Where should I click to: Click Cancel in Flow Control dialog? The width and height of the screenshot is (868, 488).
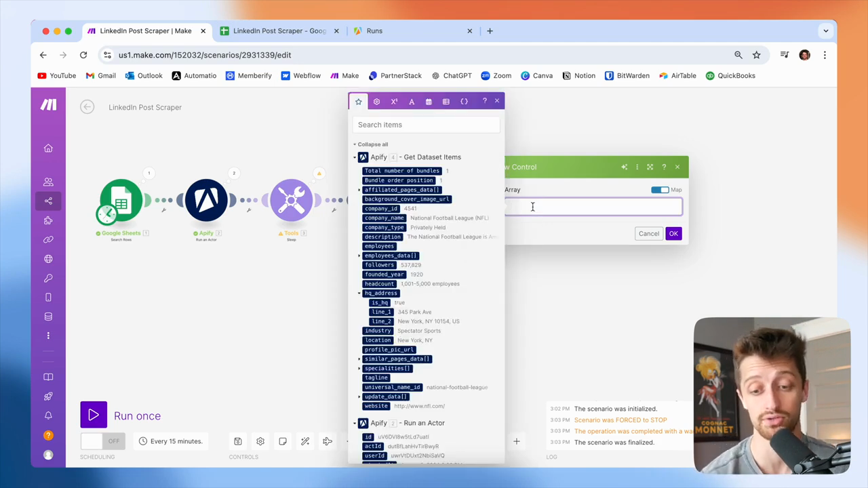[649, 234]
